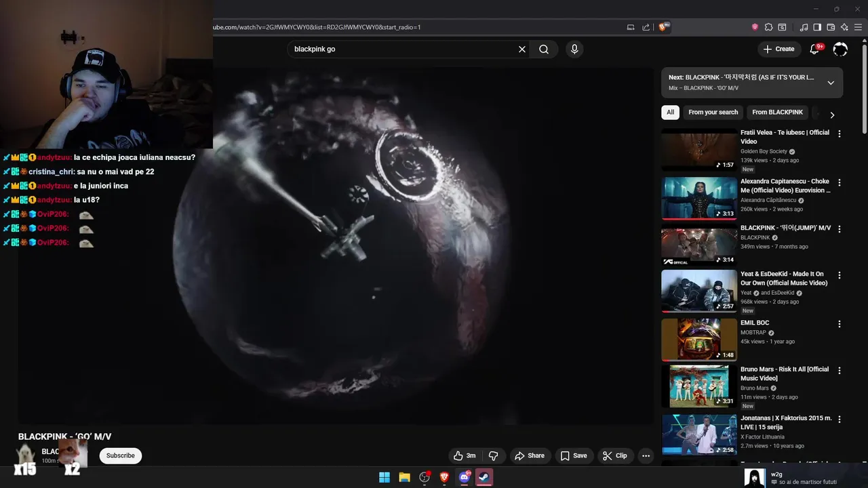Click the tab search icon in toolbar

point(782,27)
